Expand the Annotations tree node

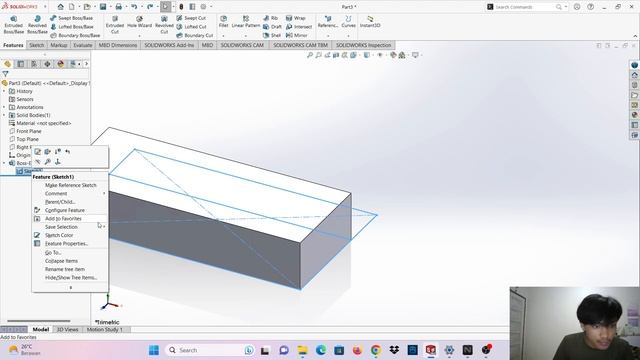[4, 107]
